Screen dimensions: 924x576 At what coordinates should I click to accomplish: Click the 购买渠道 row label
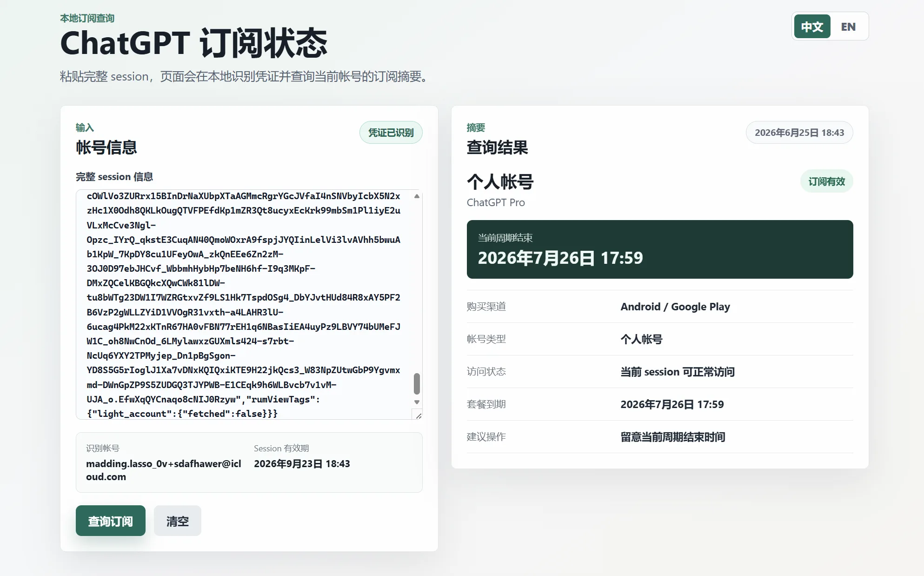click(x=486, y=307)
